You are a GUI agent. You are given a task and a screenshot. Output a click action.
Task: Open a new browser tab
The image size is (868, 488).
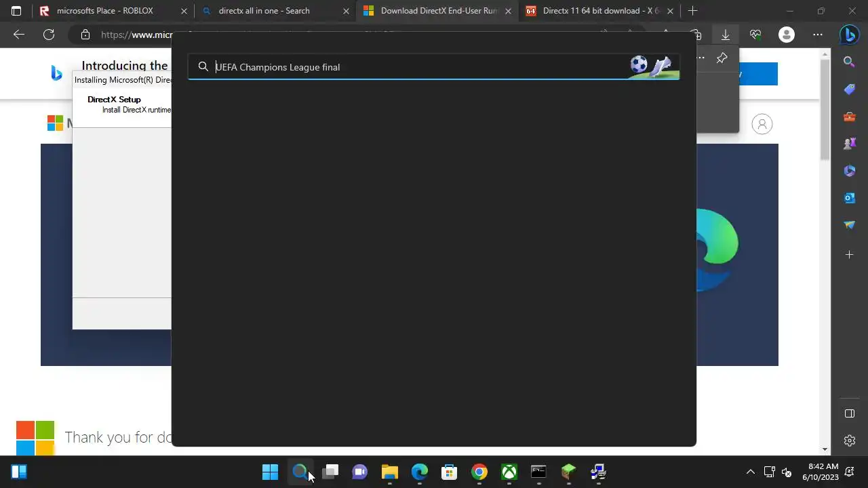[x=692, y=11]
